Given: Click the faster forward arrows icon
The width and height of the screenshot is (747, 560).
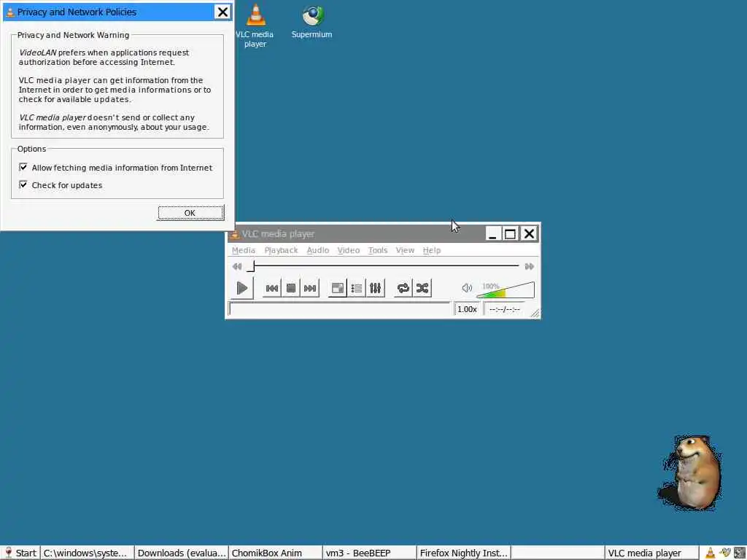Looking at the screenshot, I should coord(530,266).
